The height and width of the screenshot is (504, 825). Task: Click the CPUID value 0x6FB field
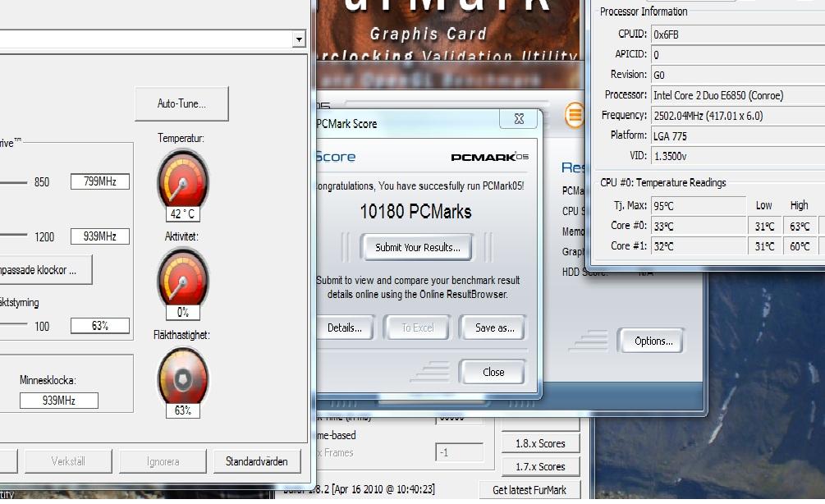point(738,34)
